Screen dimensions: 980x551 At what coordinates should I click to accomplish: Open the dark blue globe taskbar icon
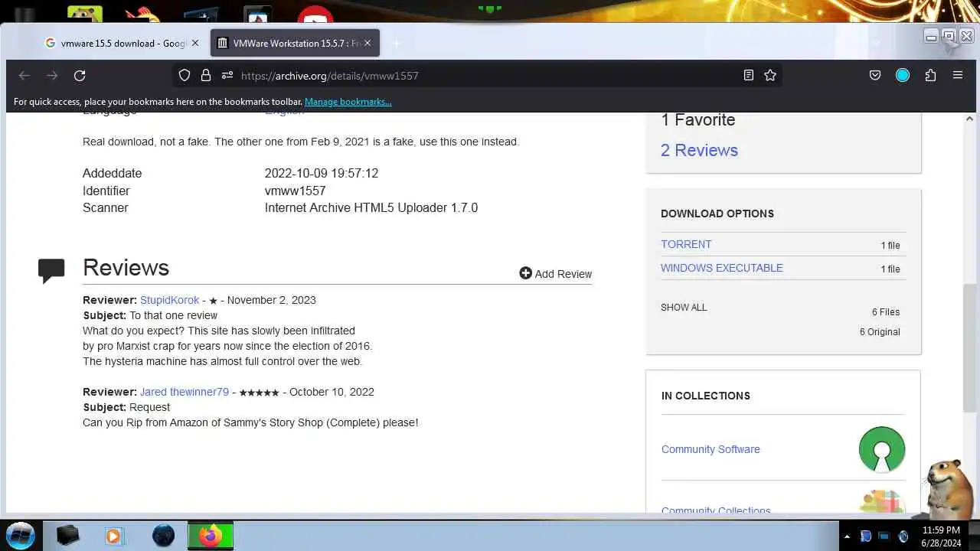[x=163, y=536]
